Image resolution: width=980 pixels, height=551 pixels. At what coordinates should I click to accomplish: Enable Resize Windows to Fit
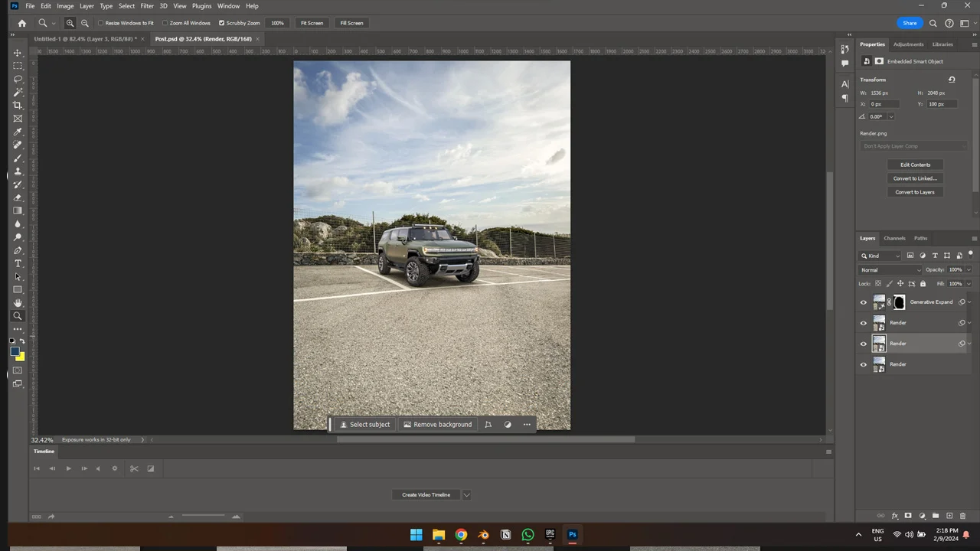[x=100, y=22]
